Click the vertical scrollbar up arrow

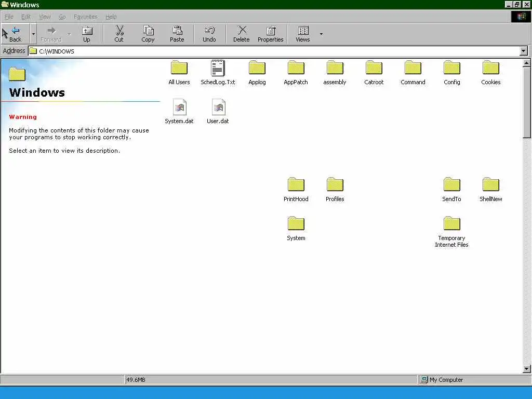pyautogui.click(x=527, y=63)
